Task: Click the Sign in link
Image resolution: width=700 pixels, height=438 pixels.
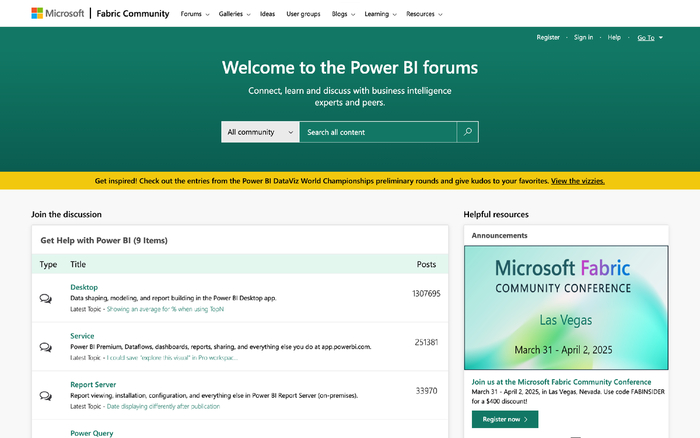Action: [x=583, y=38]
